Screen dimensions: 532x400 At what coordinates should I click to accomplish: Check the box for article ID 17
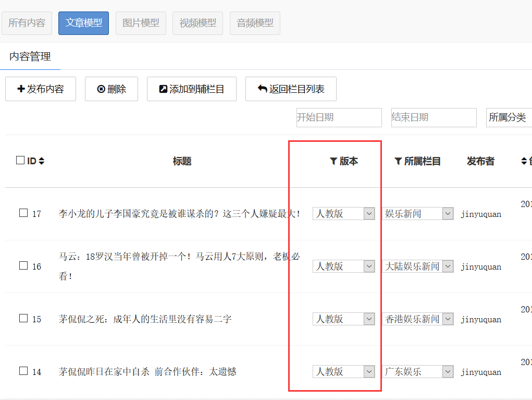(23, 213)
